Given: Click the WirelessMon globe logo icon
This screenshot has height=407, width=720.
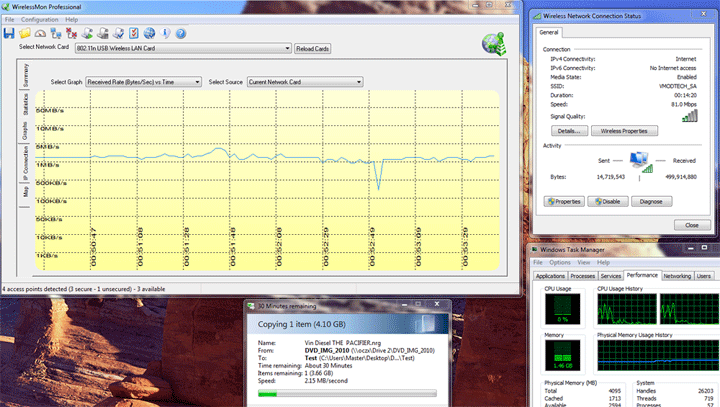Looking at the screenshot, I should pyautogui.click(x=494, y=44).
